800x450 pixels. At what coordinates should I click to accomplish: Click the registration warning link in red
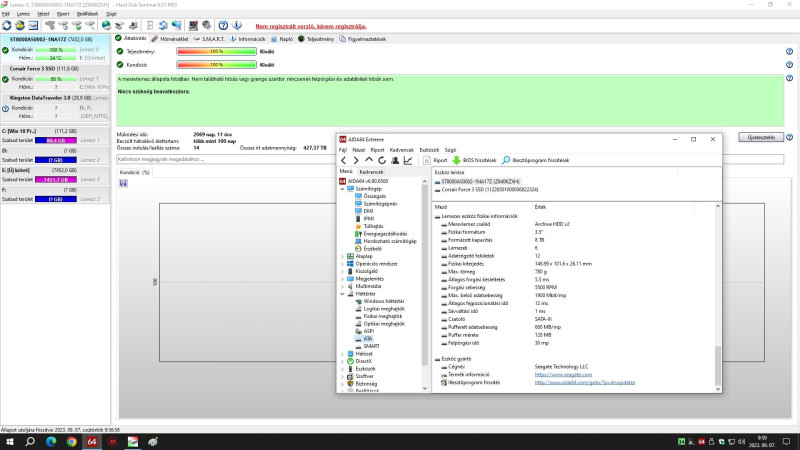311,26
